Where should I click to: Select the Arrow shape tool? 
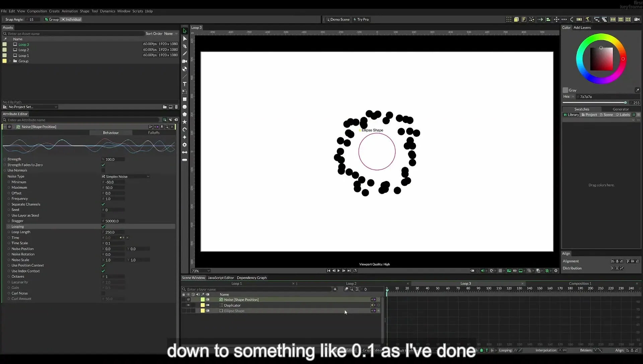[185, 152]
